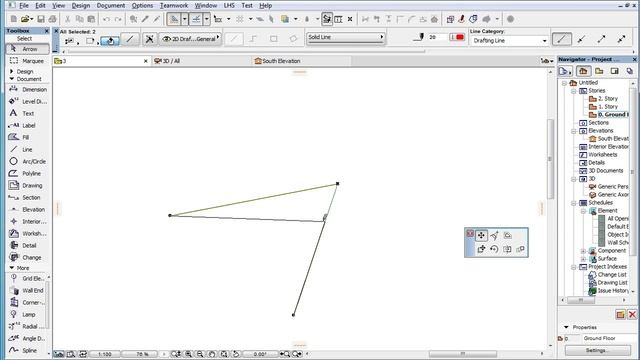640x360 pixels.
Task: Pick the Section tool
Action: (x=27, y=198)
